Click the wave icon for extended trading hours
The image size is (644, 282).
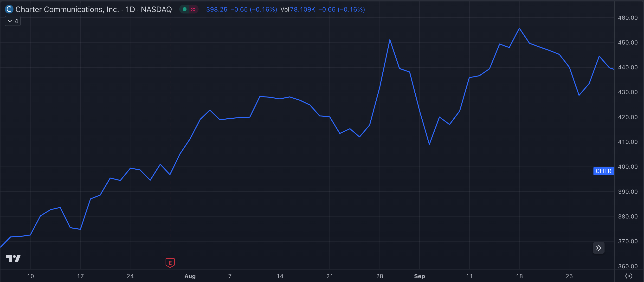[x=193, y=9]
